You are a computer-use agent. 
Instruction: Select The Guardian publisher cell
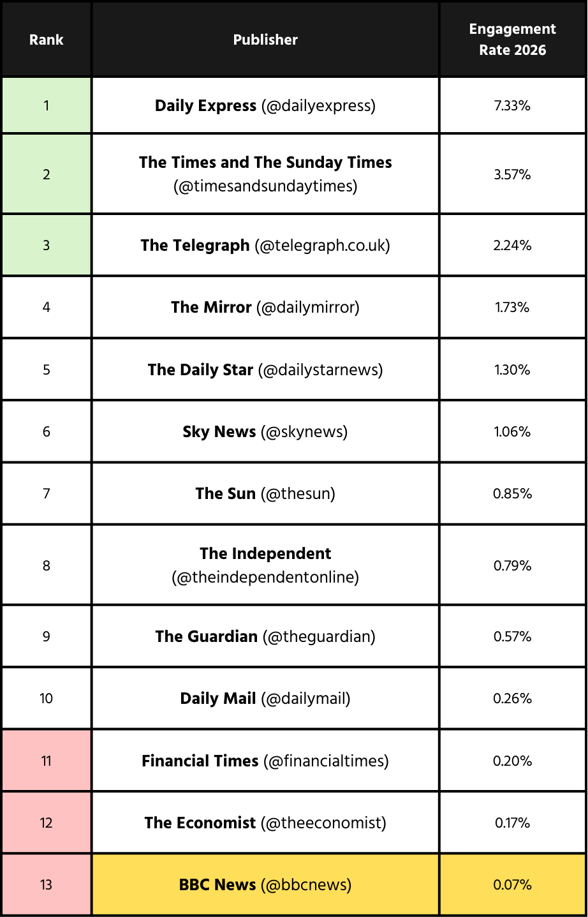[x=265, y=637]
